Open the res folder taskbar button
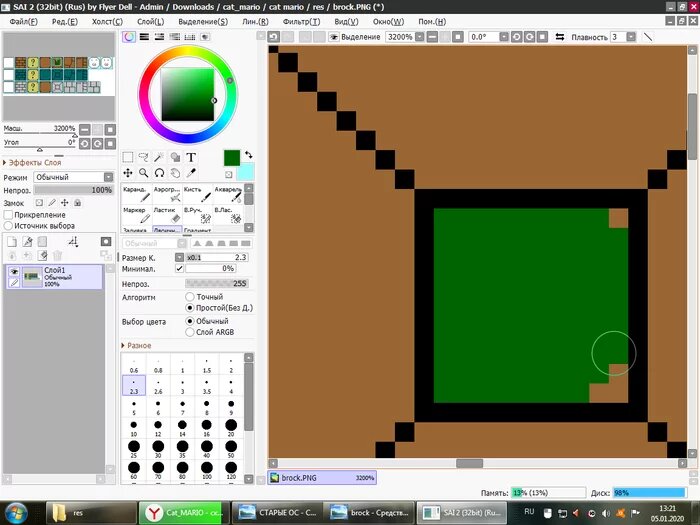 [92, 513]
